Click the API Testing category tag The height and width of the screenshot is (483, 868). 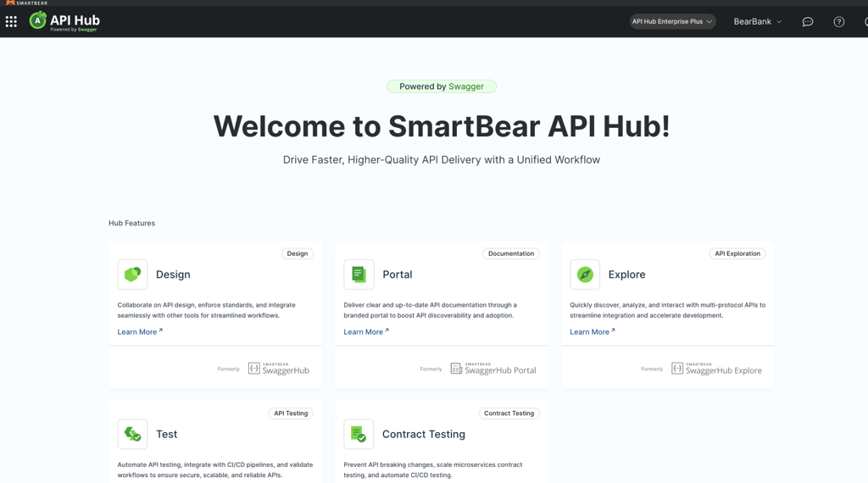(291, 414)
